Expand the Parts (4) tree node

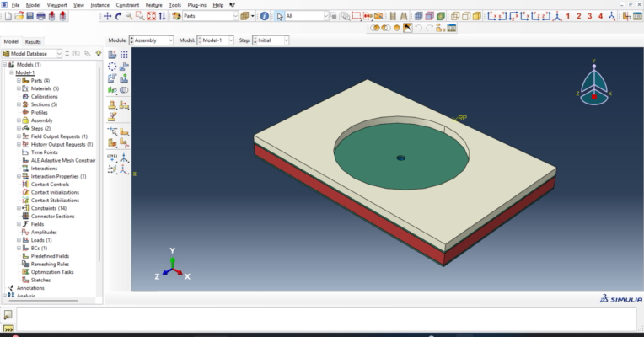[x=19, y=80]
